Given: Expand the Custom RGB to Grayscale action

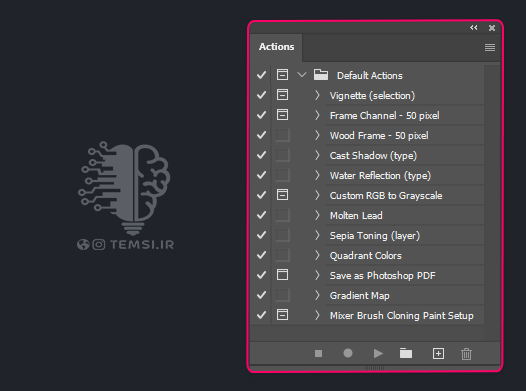Looking at the screenshot, I should [x=317, y=195].
